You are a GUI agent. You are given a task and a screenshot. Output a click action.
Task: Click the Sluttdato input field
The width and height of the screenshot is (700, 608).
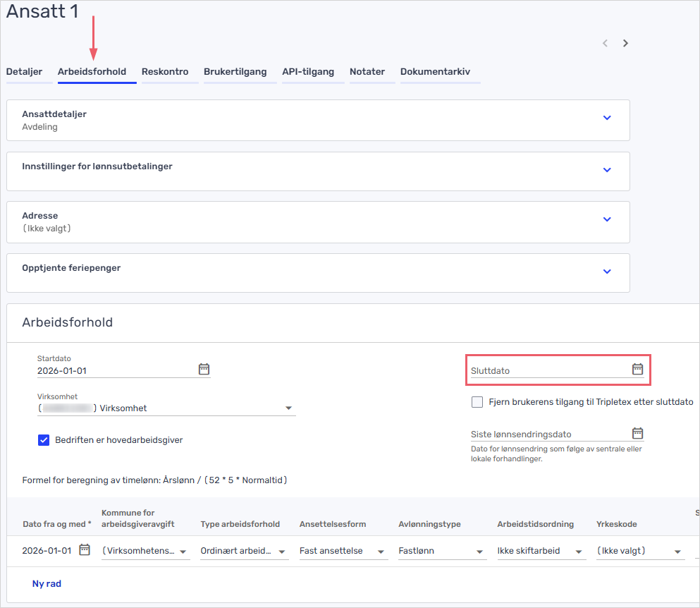pos(546,370)
